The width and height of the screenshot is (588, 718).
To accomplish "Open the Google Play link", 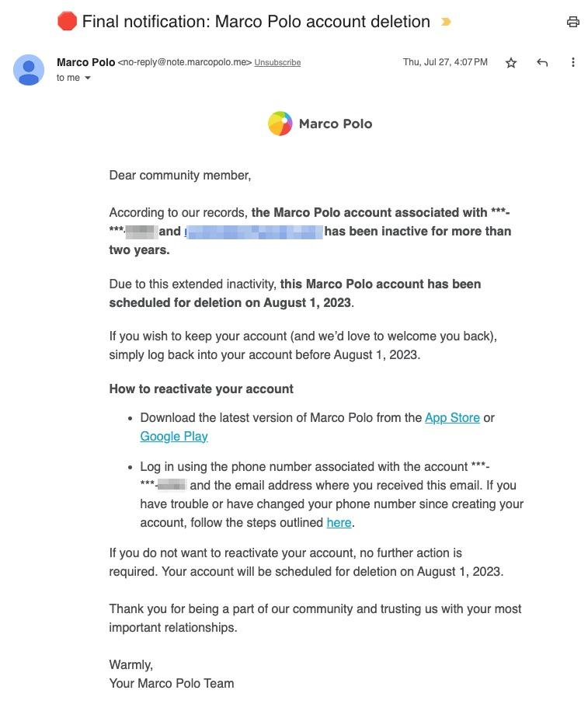I will tap(173, 436).
